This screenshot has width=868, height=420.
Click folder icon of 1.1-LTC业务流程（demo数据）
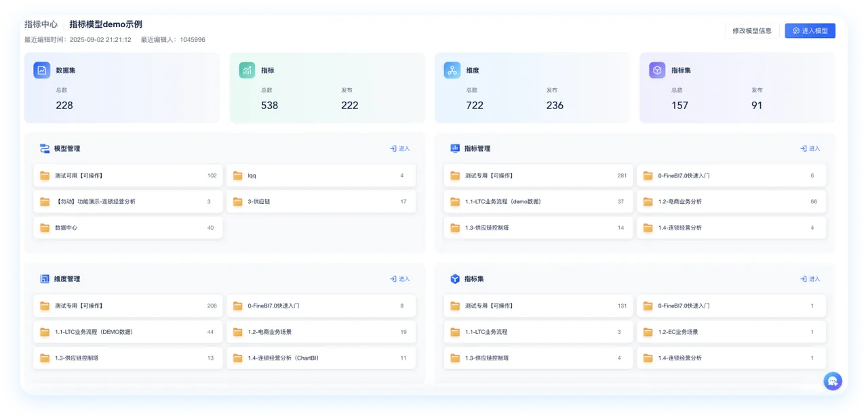(x=455, y=201)
